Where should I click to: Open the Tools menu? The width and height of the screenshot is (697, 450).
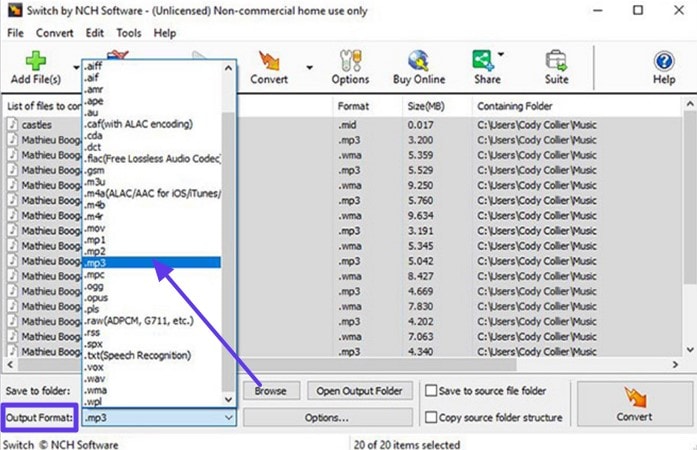pyautogui.click(x=129, y=33)
